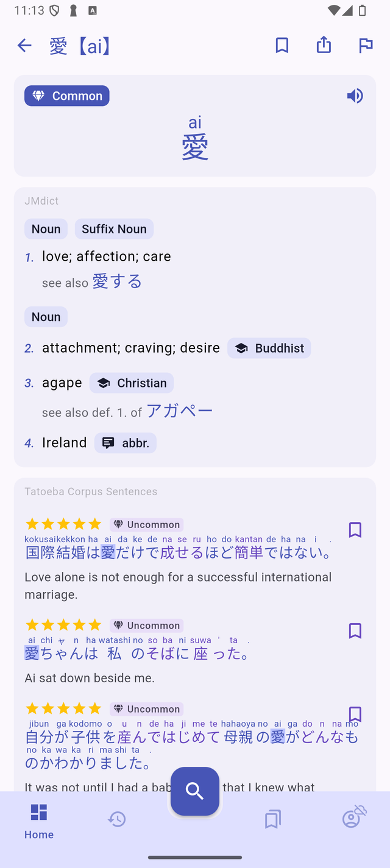
Task: Bookmark the 'Ai sat down beside me' sentence
Action: coord(355,630)
